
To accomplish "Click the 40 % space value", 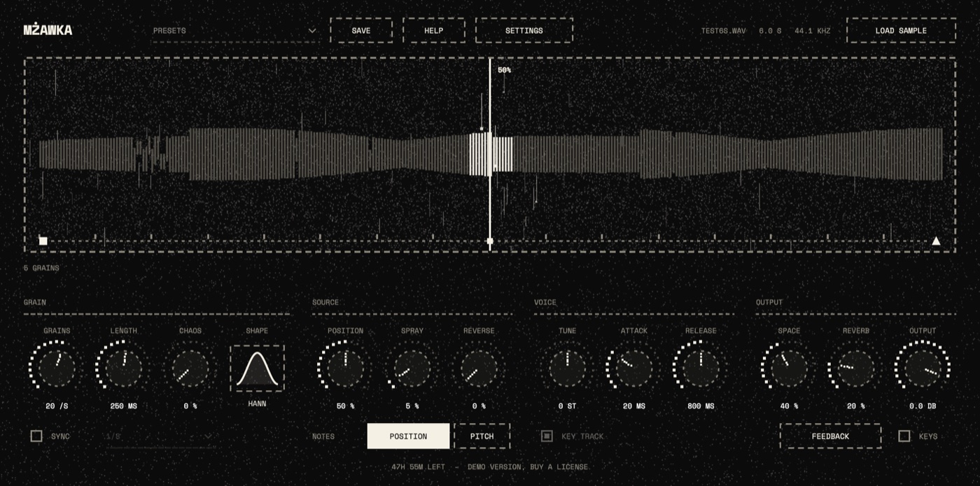I will [x=789, y=406].
